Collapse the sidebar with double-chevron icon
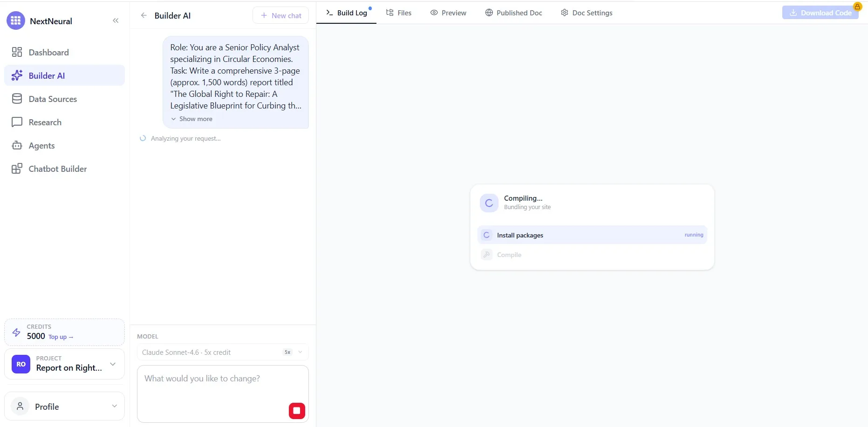The height and width of the screenshot is (427, 868). click(x=116, y=20)
